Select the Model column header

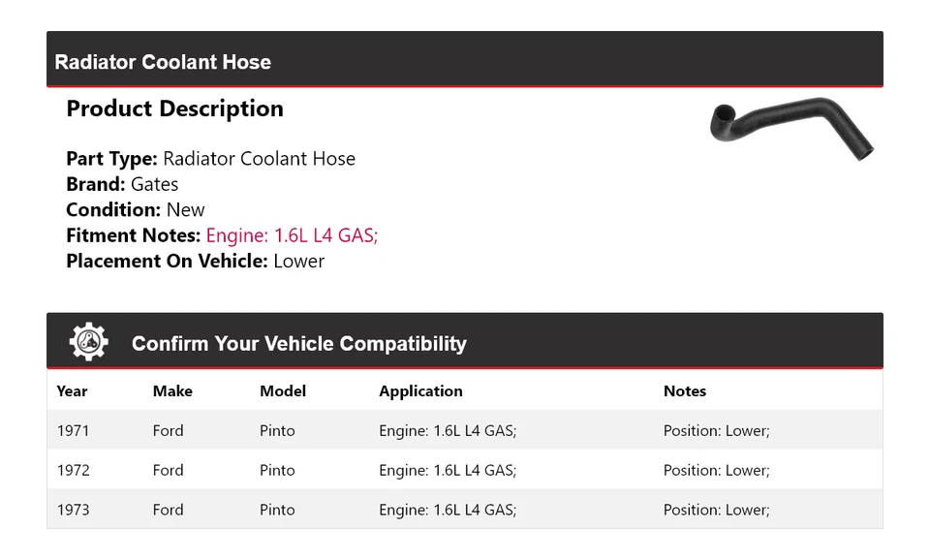tap(283, 391)
